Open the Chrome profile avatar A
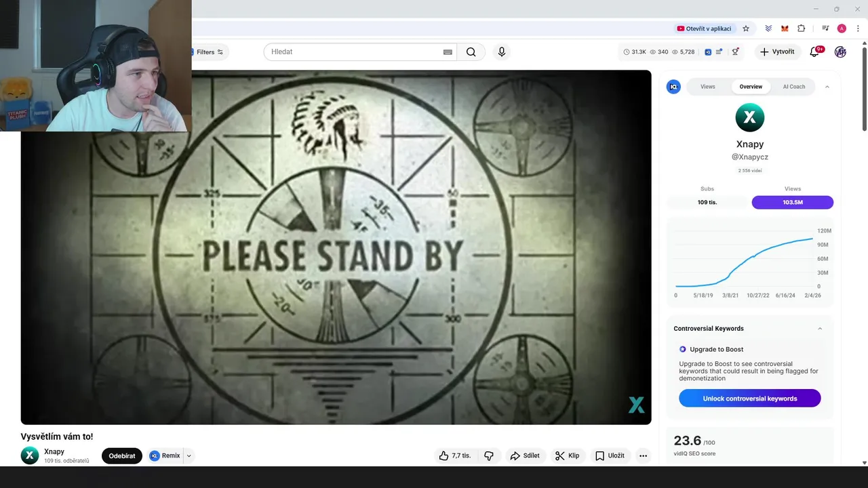The width and height of the screenshot is (868, 488). (842, 28)
